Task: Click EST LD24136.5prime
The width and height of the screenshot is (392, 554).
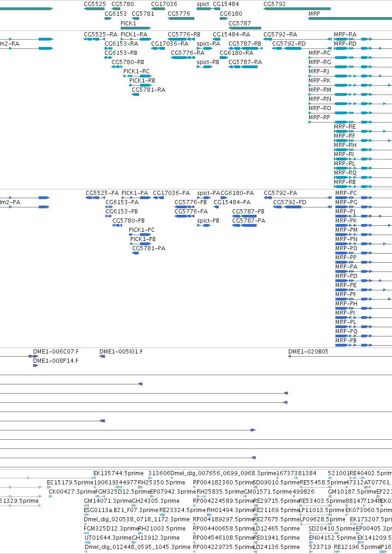Action: (276, 547)
